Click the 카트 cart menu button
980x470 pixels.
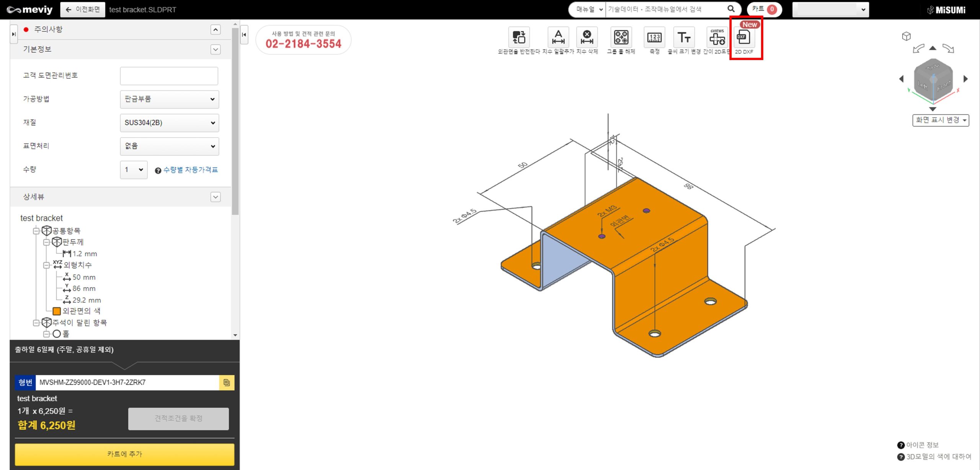(x=764, y=10)
